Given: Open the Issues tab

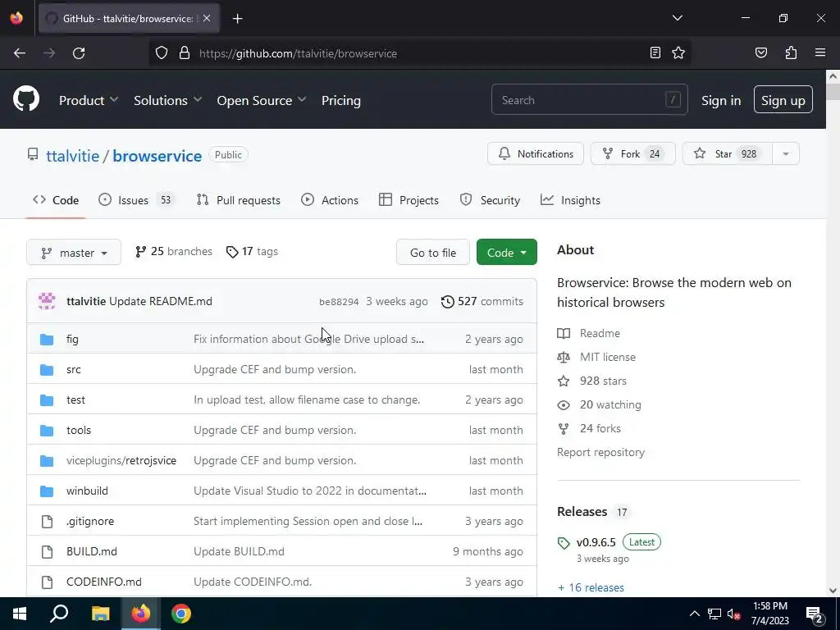Looking at the screenshot, I should pos(137,200).
